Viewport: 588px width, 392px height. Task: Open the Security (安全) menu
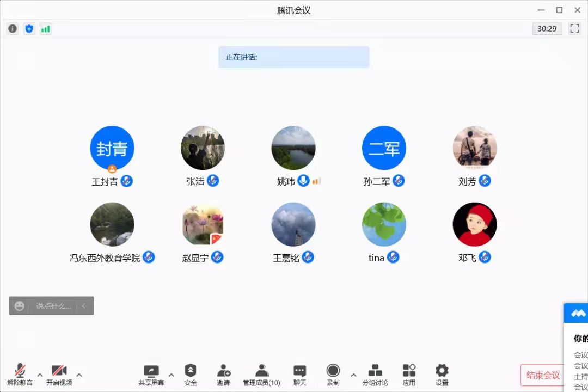(191, 375)
